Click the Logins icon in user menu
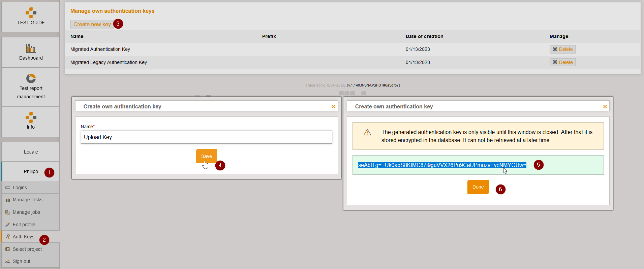The width and height of the screenshot is (644, 269). click(x=8, y=188)
